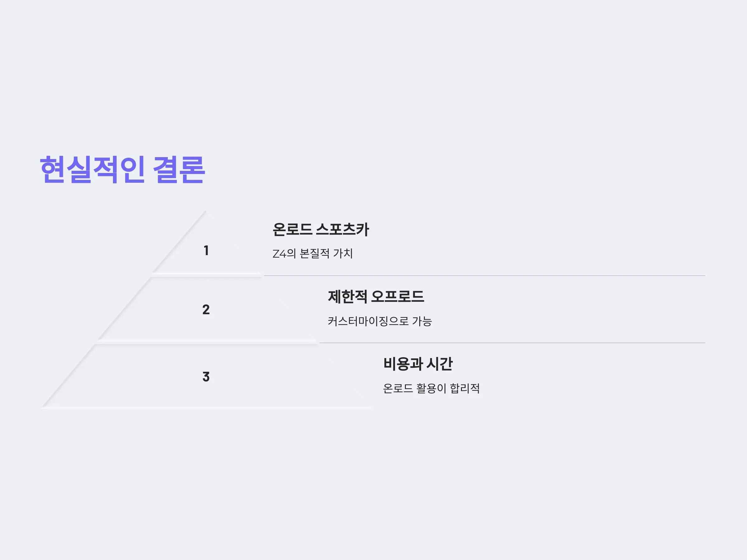Click the word 스포츠카 in the first heading
The width and height of the screenshot is (747, 560).
(x=342, y=229)
